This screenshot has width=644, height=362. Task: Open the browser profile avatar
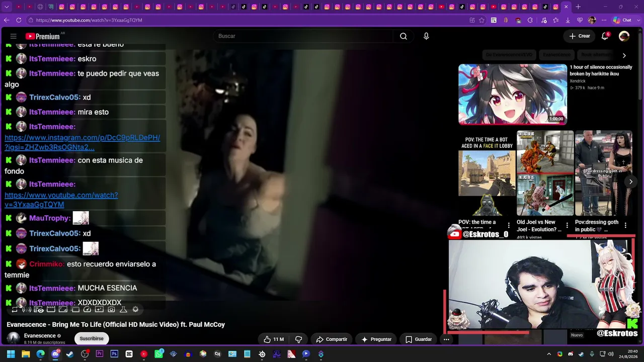tap(592, 20)
